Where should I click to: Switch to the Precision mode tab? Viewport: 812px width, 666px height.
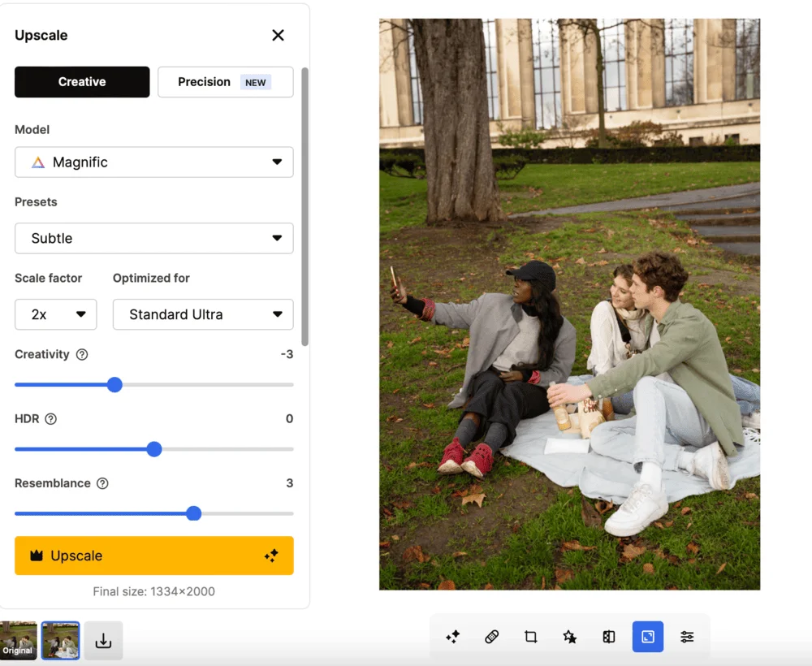[x=225, y=82]
